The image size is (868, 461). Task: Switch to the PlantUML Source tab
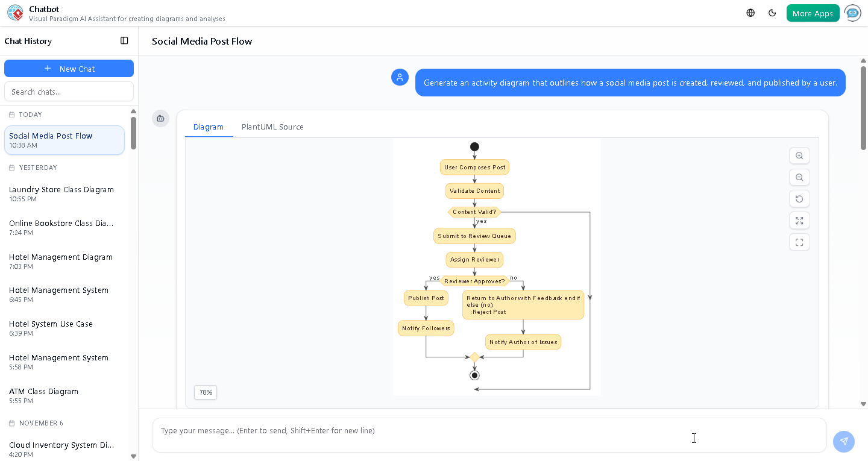272,127
